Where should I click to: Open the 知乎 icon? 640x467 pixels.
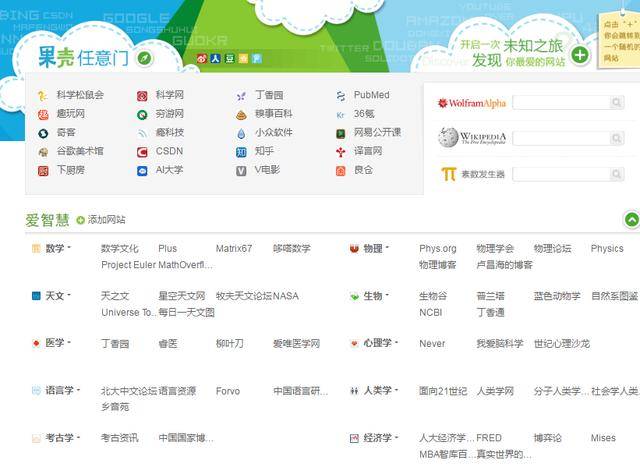241,152
